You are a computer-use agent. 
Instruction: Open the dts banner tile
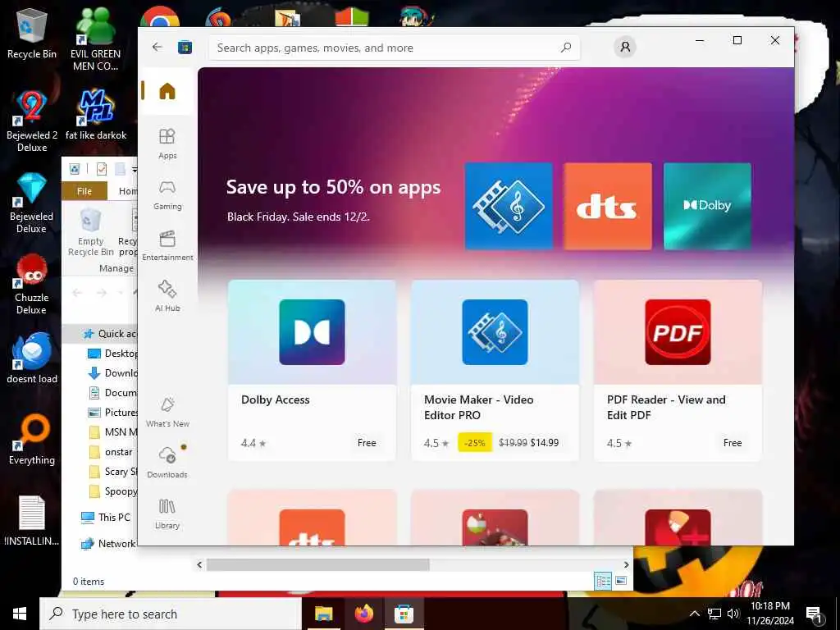pos(608,206)
